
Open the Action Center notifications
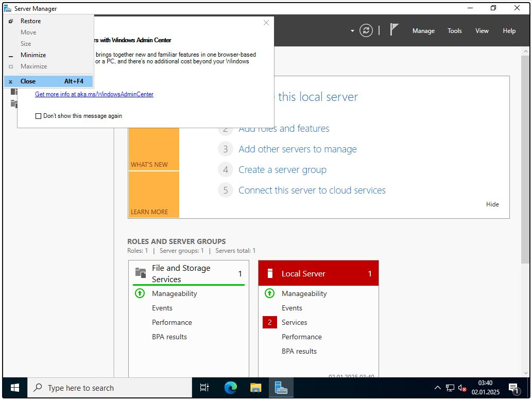[514, 389]
